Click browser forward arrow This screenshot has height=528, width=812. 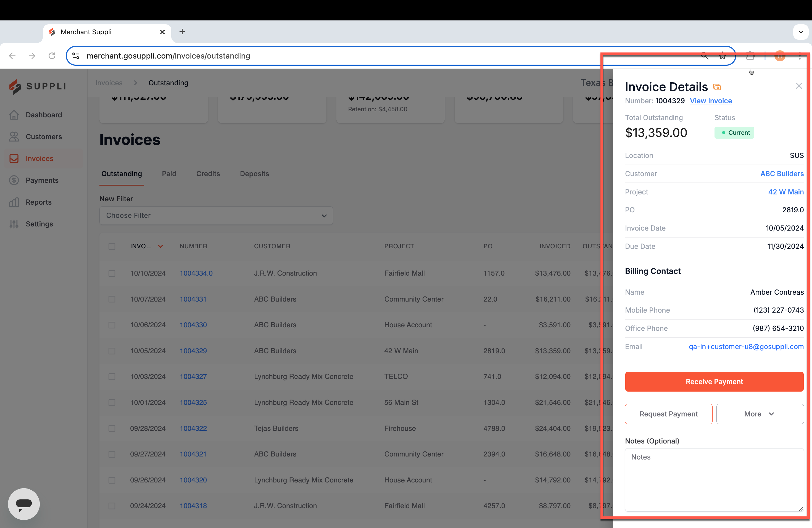coord(32,56)
